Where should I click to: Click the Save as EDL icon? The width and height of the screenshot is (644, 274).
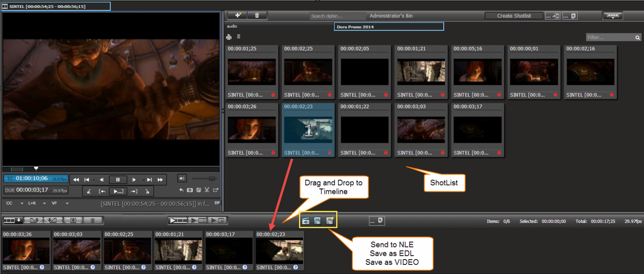(318, 220)
